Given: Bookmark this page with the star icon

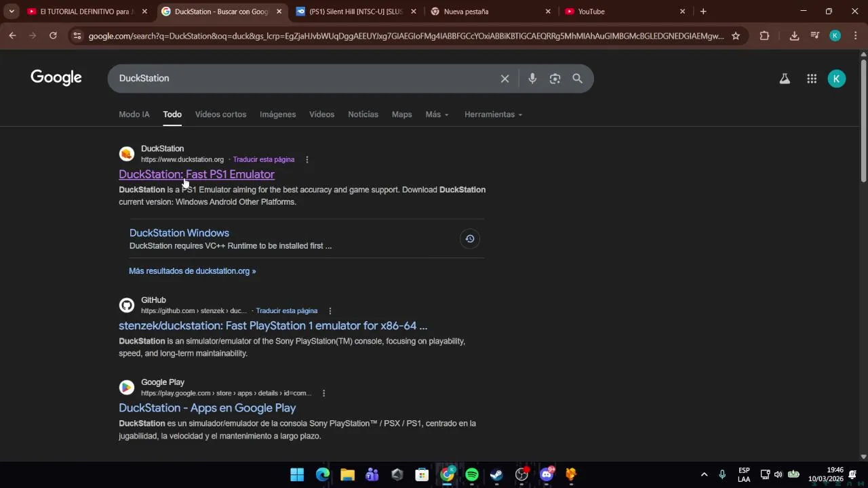Looking at the screenshot, I should (x=736, y=36).
